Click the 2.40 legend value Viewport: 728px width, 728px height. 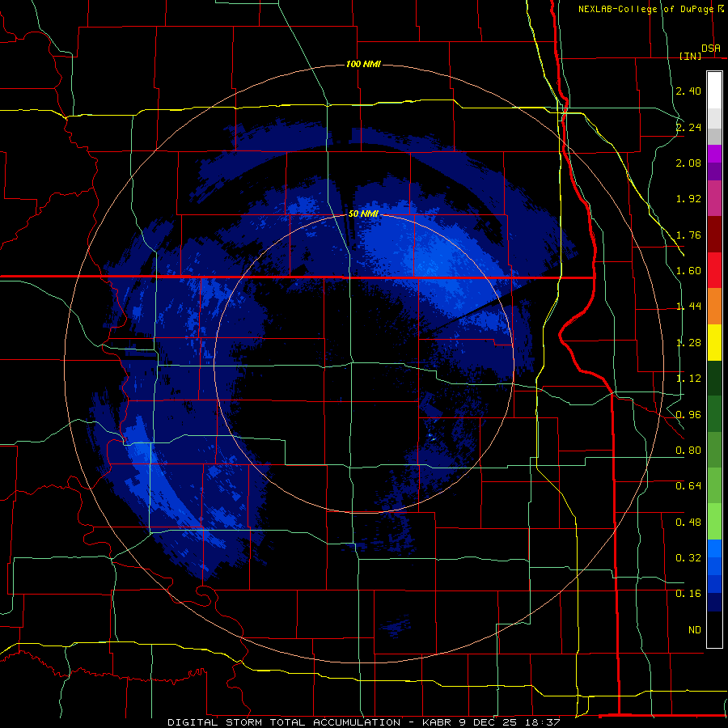point(688,91)
